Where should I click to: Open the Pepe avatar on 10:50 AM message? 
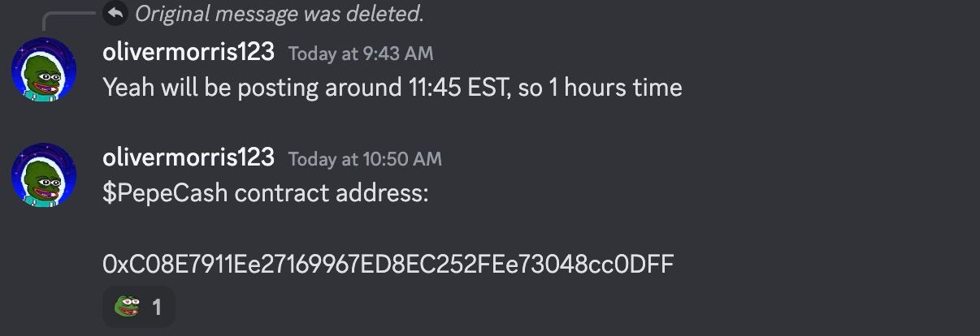tap(44, 174)
